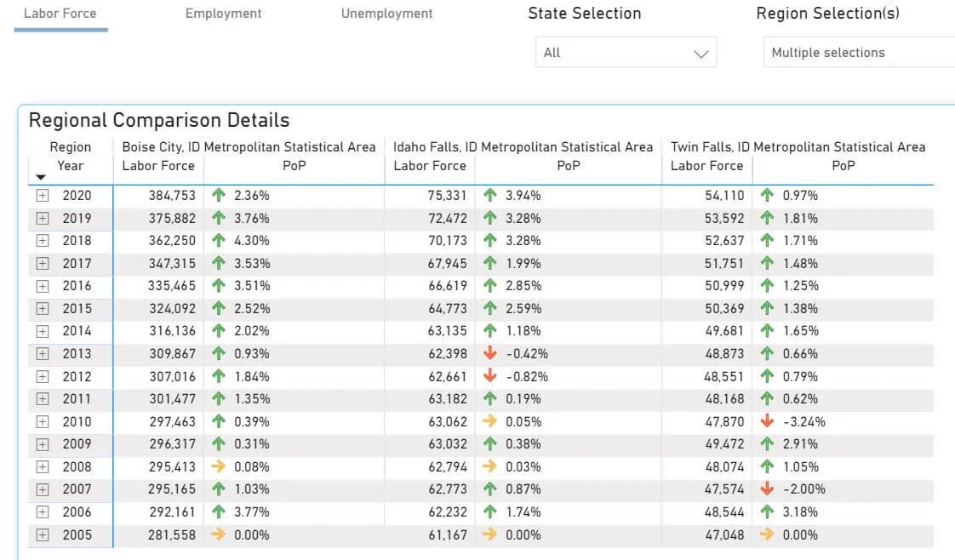Click the yellow flat arrow beside Twin Falls 2005 0.00%

767,534
